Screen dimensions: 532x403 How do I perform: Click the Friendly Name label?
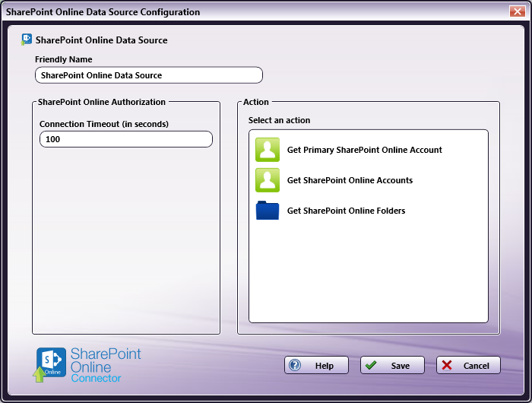pyautogui.click(x=63, y=59)
